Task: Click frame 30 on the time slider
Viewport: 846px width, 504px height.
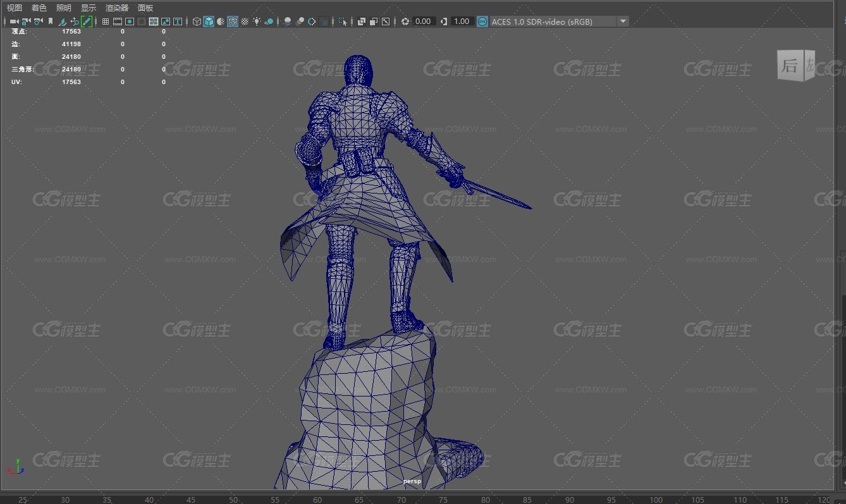Action: (64, 500)
